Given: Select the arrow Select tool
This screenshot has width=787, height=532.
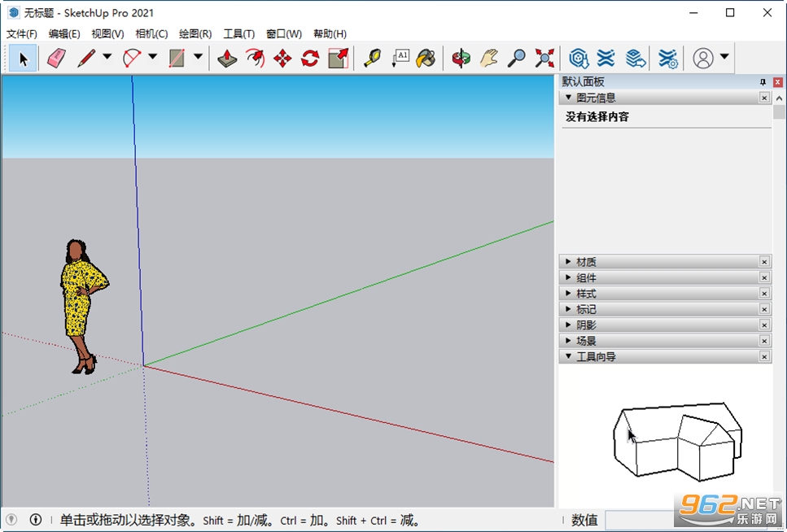Looking at the screenshot, I should click(x=23, y=59).
